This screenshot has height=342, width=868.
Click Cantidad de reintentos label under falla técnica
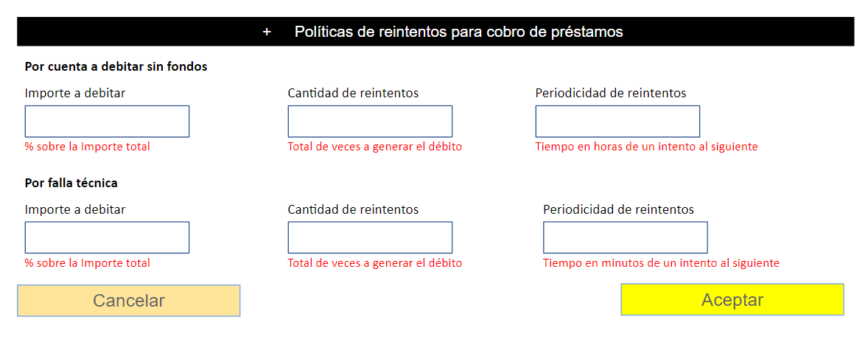(353, 209)
